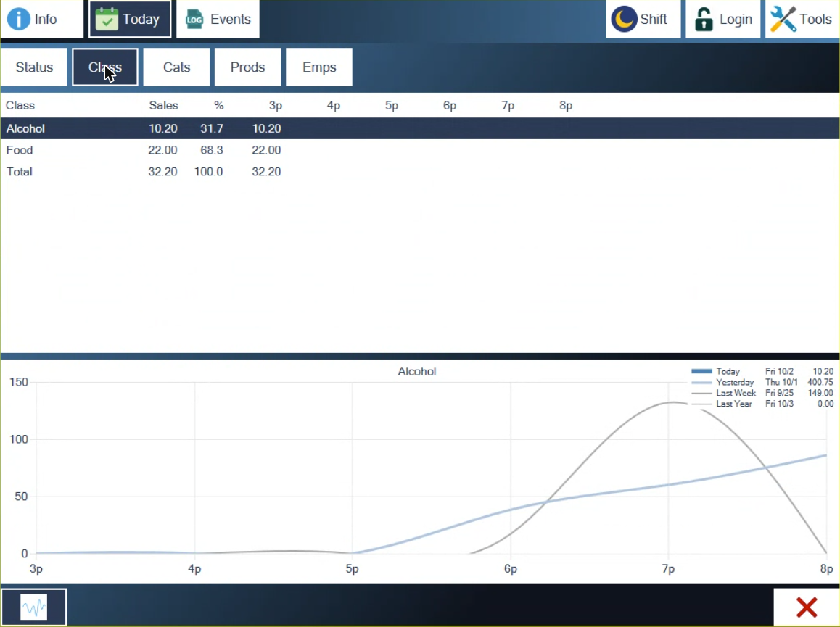Viewport: 840px width, 627px height.
Task: Click Food sales value 22.00
Action: [163, 150]
